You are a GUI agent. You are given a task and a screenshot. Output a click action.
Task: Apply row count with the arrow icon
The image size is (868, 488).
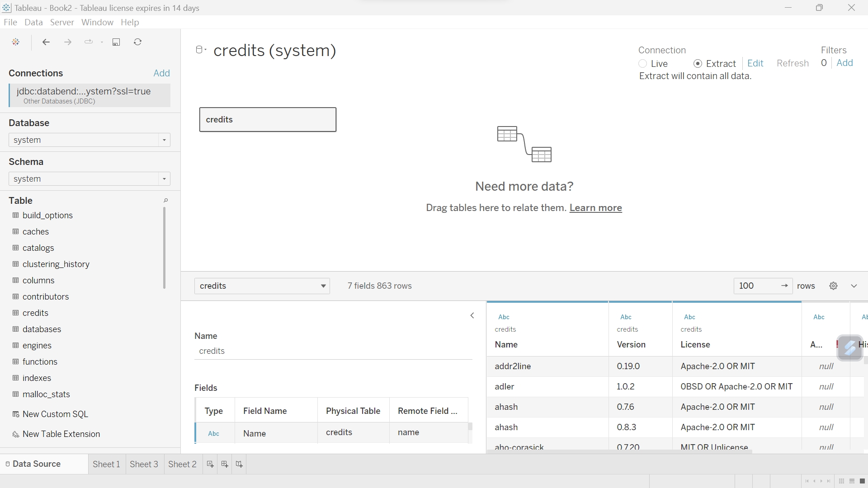point(784,286)
